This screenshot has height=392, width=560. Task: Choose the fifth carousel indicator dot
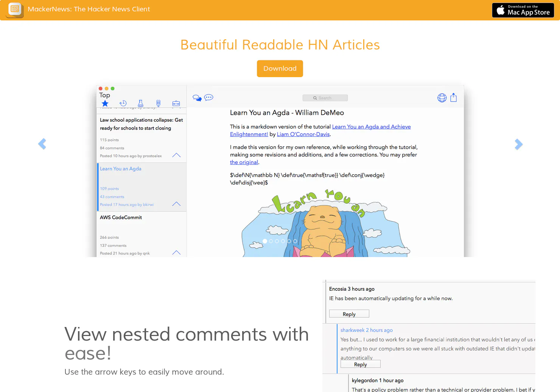(x=289, y=241)
